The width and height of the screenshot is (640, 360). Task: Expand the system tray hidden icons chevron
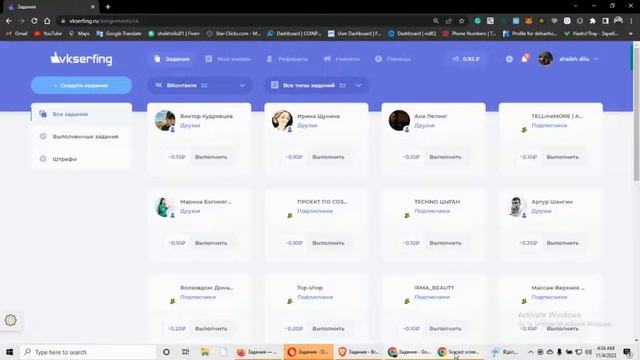(530, 352)
